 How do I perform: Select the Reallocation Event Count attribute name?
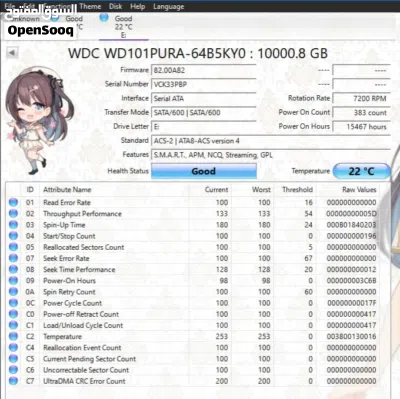[82, 348]
